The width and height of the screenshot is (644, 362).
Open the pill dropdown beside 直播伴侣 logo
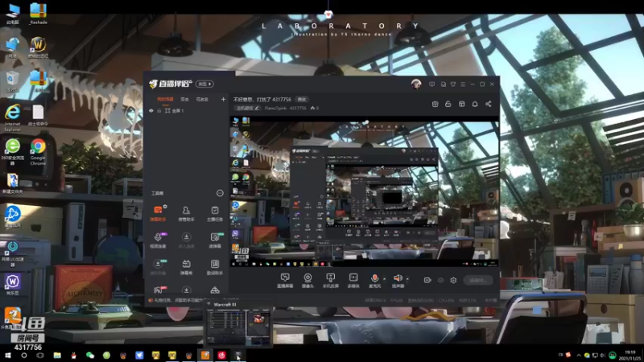tap(204, 84)
